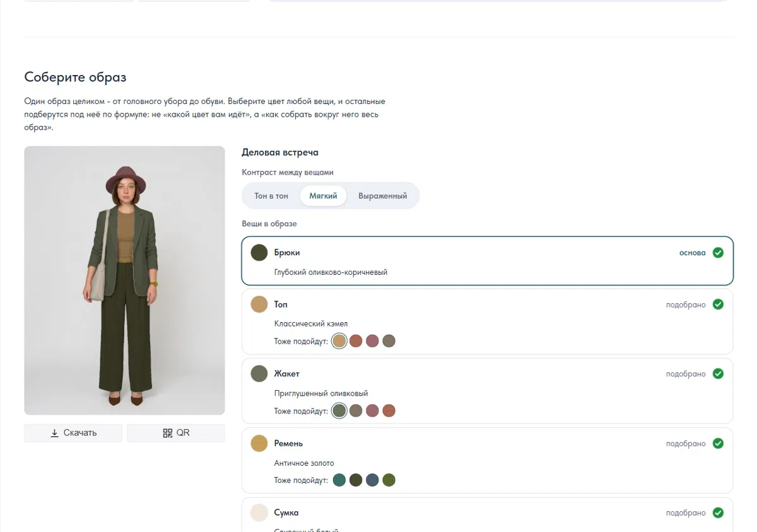Click the 'Приглушенный оливковый' color name

click(x=321, y=393)
